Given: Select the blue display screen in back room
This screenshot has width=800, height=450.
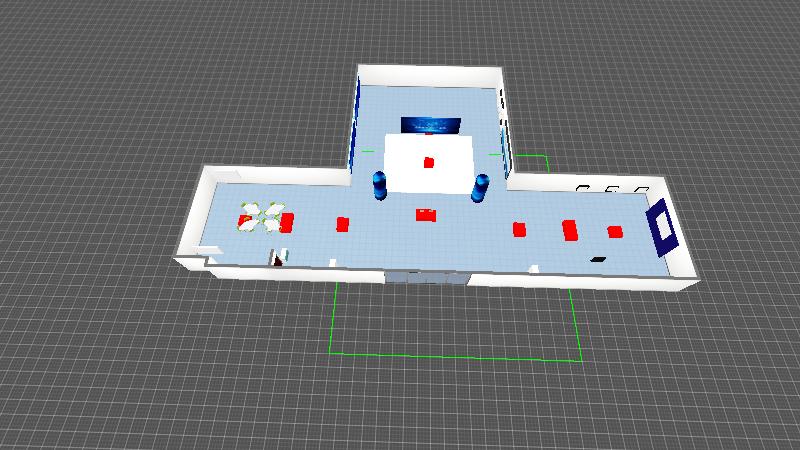Looking at the screenshot, I should point(430,125).
